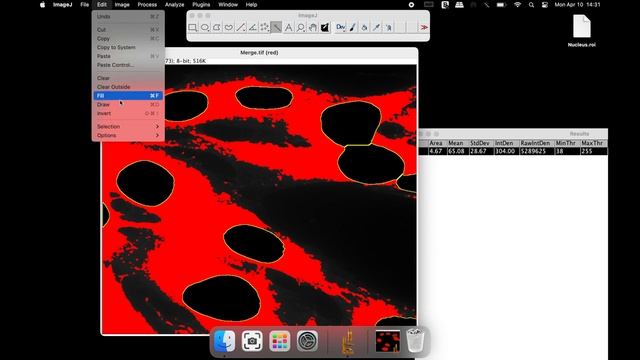Choose Paste Control... in Edit menu
This screenshot has height=360, width=640.
128,65
